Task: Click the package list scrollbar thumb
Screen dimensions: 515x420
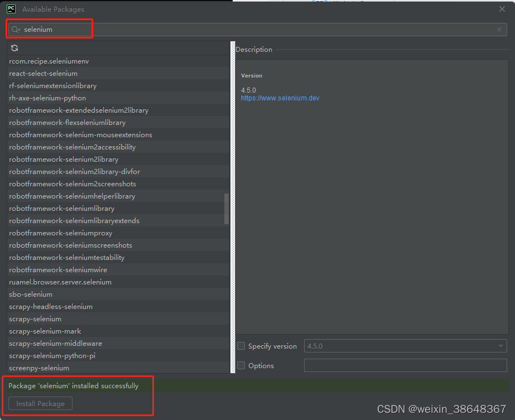Action: [x=227, y=209]
